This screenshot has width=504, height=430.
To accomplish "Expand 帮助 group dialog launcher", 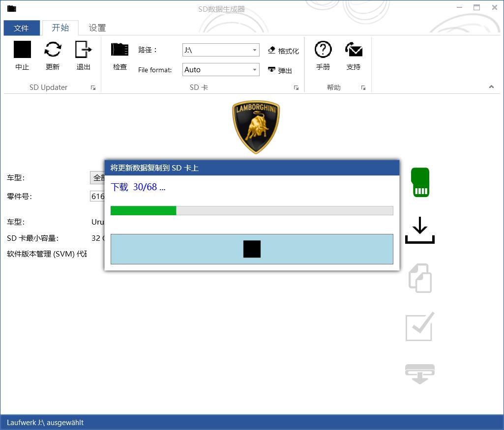I will [x=363, y=87].
